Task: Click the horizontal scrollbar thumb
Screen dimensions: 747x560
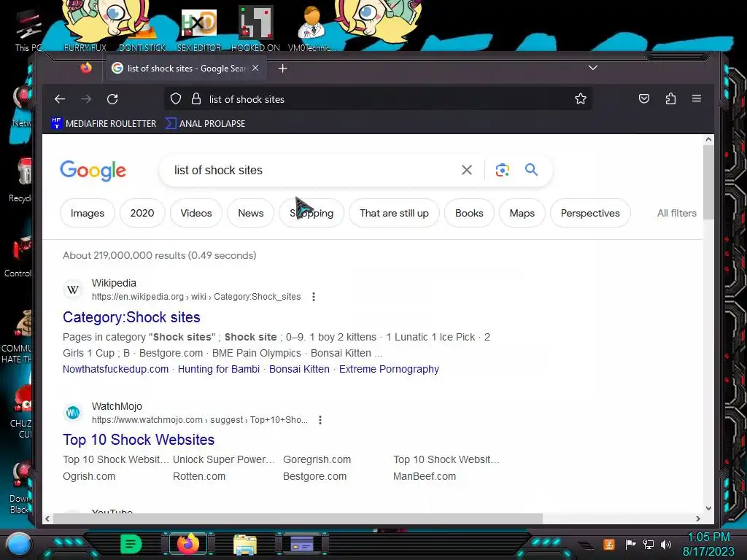Action: point(298,518)
